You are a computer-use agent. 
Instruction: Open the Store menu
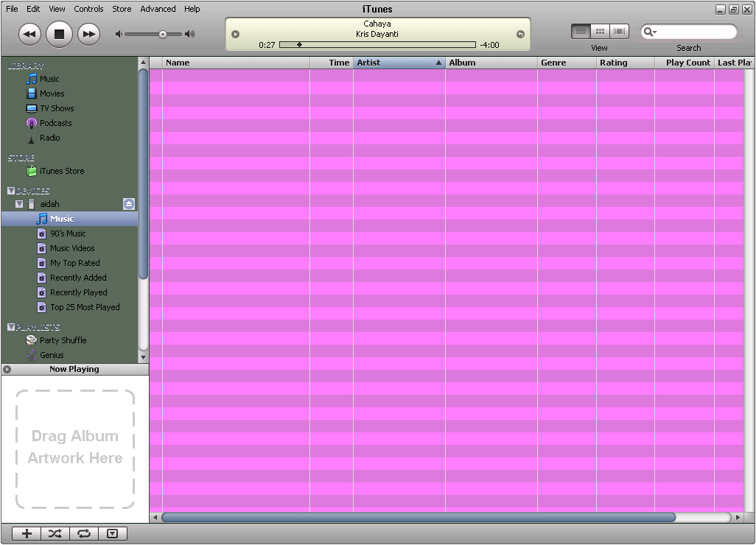pyautogui.click(x=122, y=9)
